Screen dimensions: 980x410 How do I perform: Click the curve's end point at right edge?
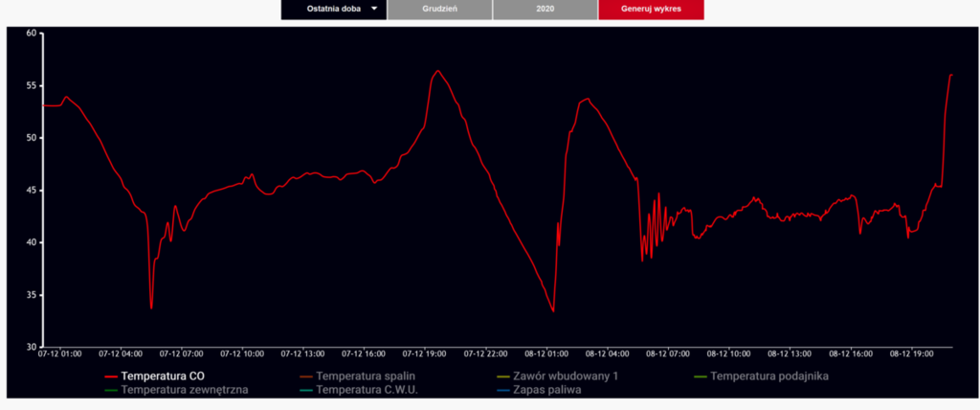pos(951,75)
